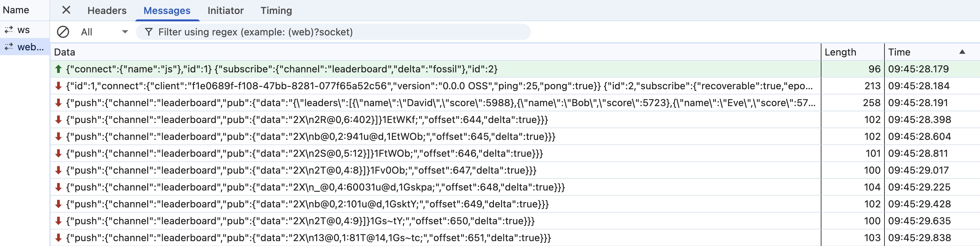Click the filter funnel icon
The width and height of the screenshot is (980, 246).
(149, 32)
